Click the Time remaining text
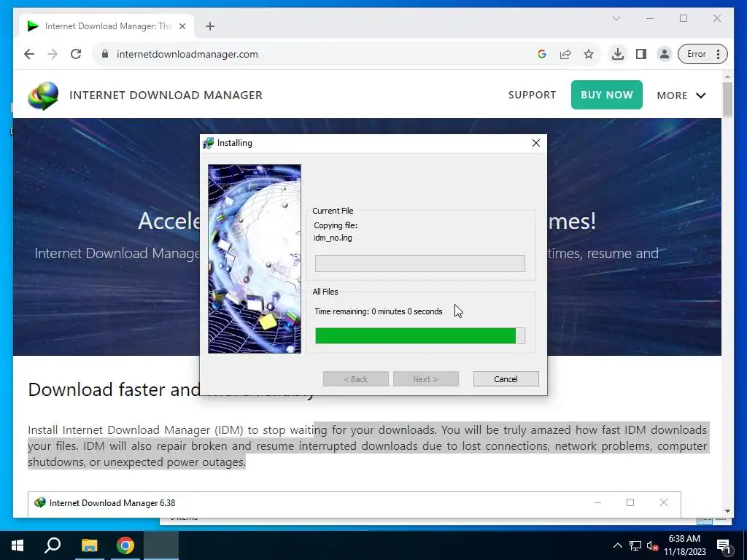This screenshot has width=747, height=560. coord(379,311)
